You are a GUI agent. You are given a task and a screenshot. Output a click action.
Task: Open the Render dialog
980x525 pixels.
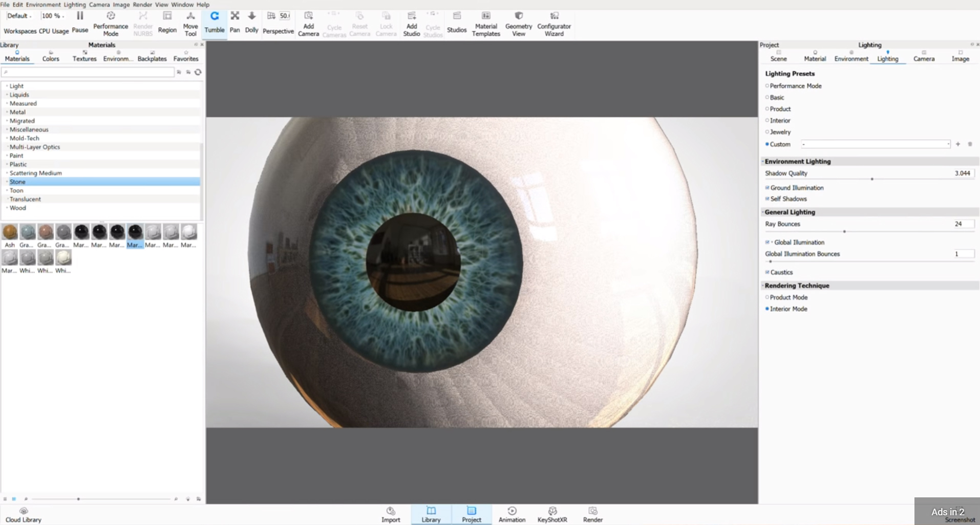point(593,515)
